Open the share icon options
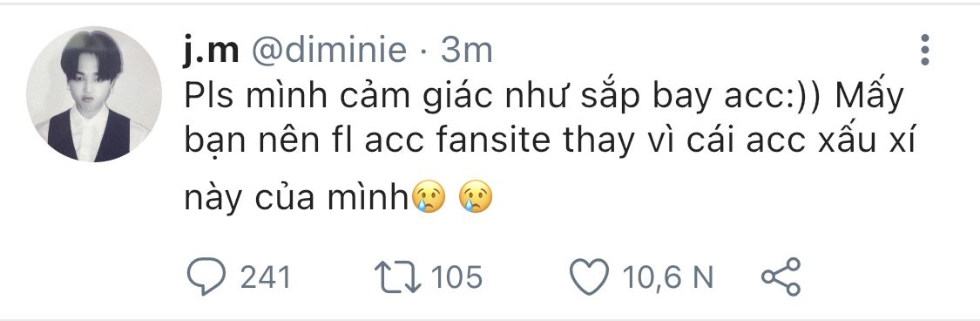 coord(781,276)
